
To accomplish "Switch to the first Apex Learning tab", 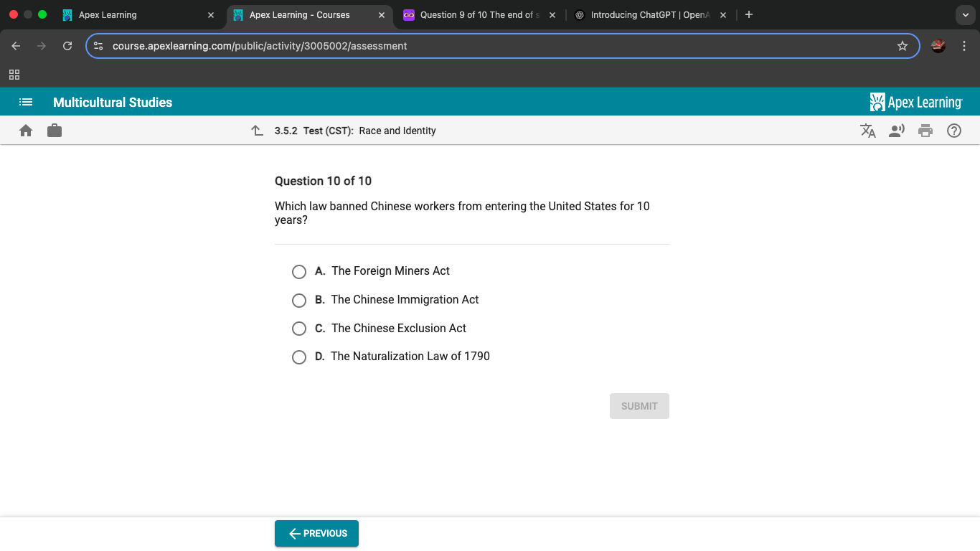I will point(129,15).
